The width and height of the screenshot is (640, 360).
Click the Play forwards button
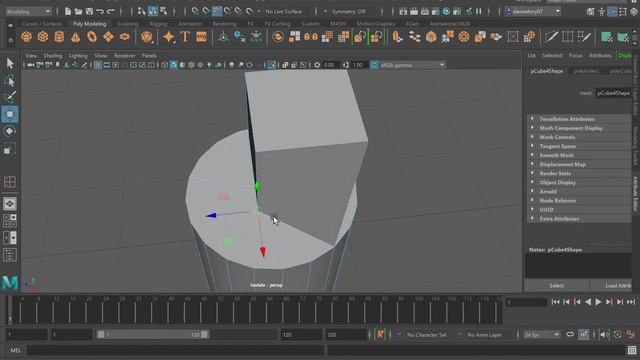click(598, 302)
